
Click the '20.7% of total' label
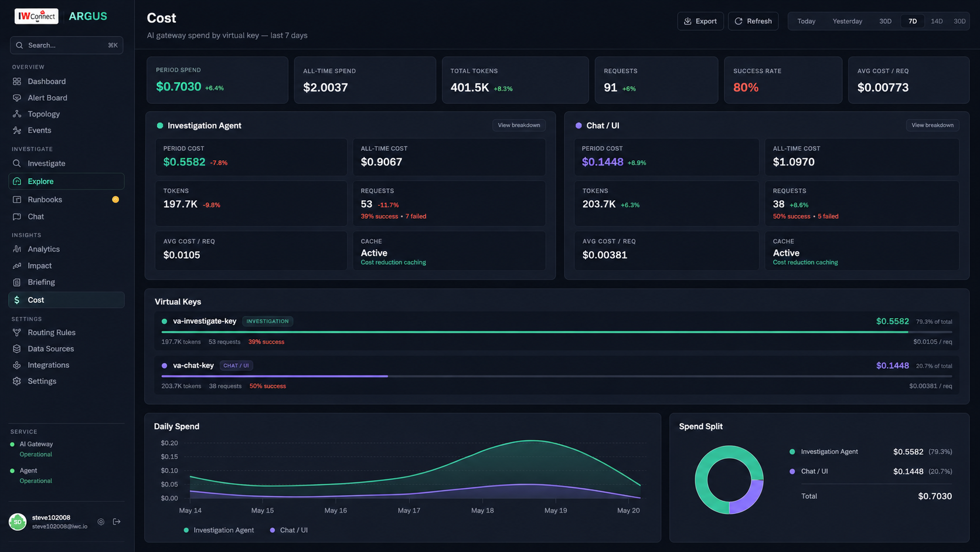pyautogui.click(x=934, y=366)
